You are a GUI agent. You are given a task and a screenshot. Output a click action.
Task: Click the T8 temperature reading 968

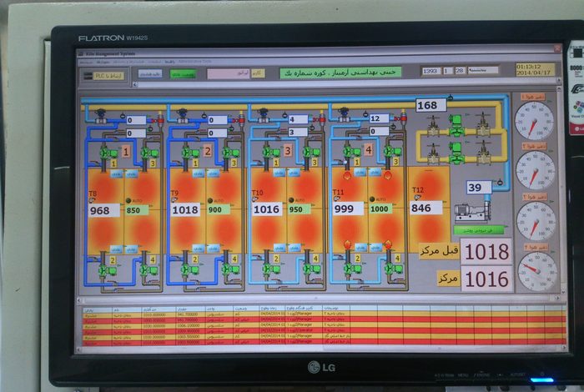tap(104, 211)
